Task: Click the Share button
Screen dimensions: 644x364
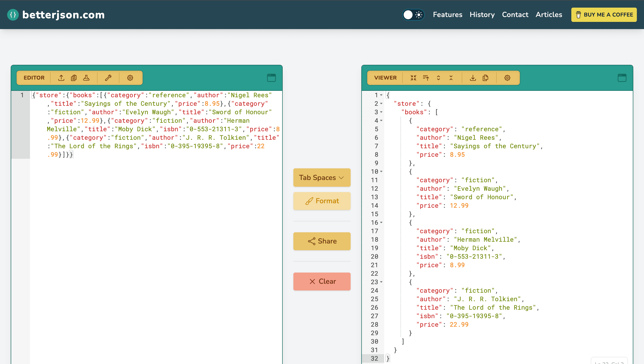Action: (x=322, y=241)
